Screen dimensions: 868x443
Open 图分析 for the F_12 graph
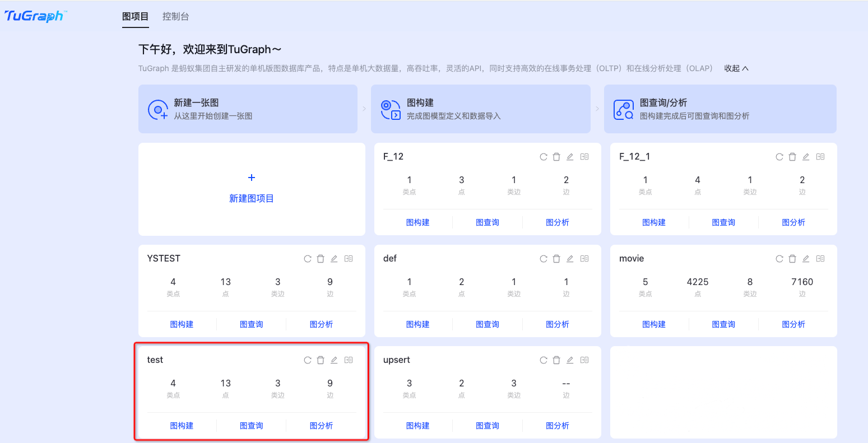pyautogui.click(x=558, y=222)
